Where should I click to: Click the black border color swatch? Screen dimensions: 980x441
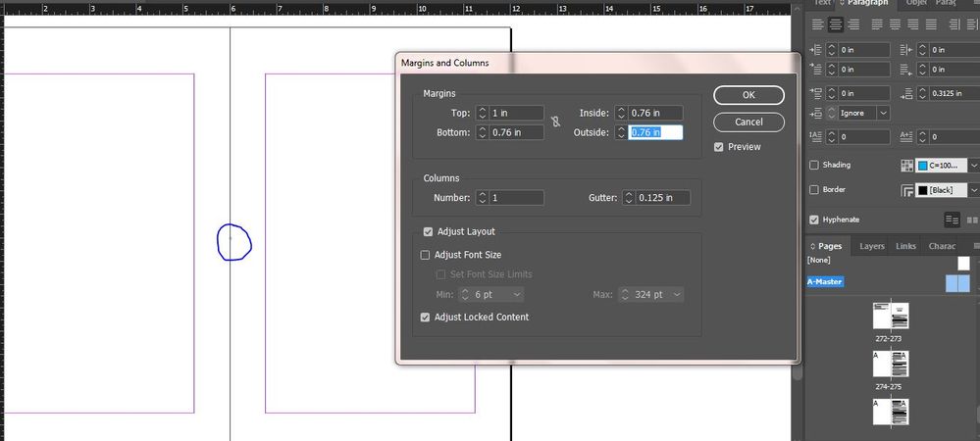[x=922, y=190]
